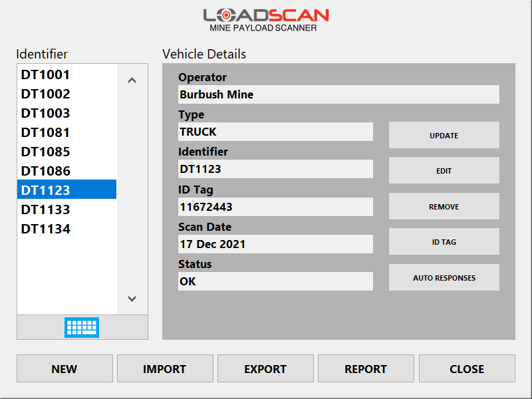
Task: Click the IMPORT button
Action: [x=165, y=368]
